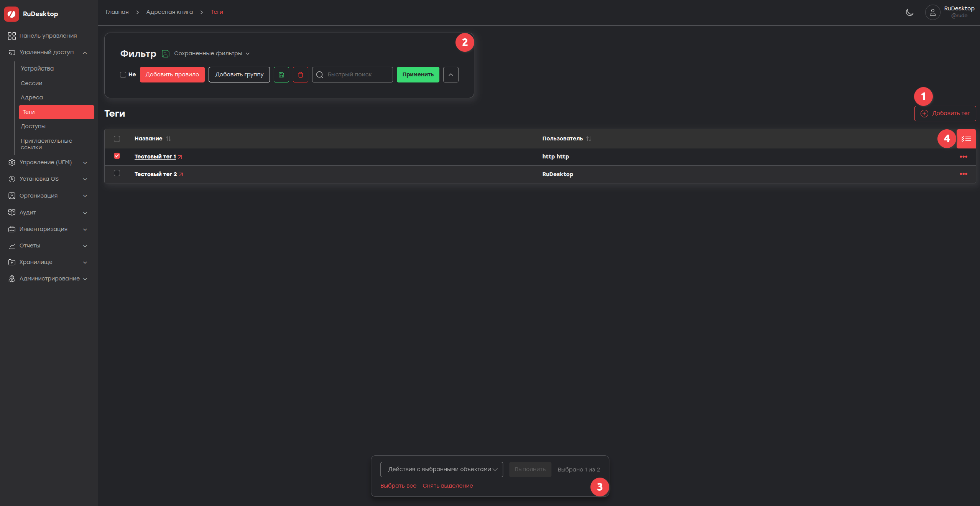
Task: Open column settings list icon
Action: coord(966,138)
